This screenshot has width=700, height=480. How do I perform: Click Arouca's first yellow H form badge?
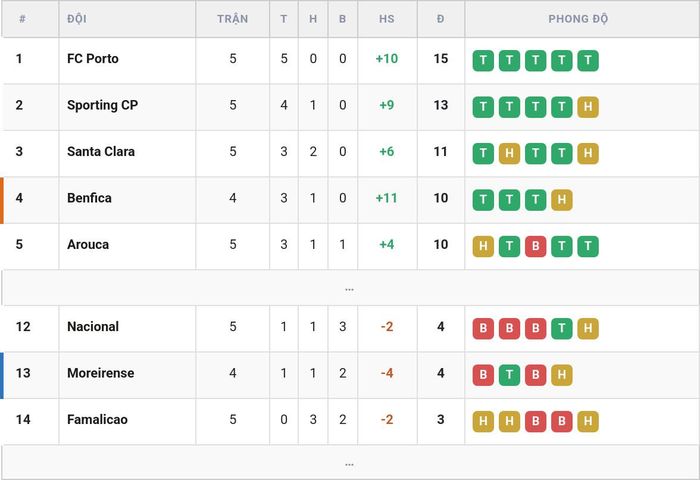pyautogui.click(x=483, y=246)
